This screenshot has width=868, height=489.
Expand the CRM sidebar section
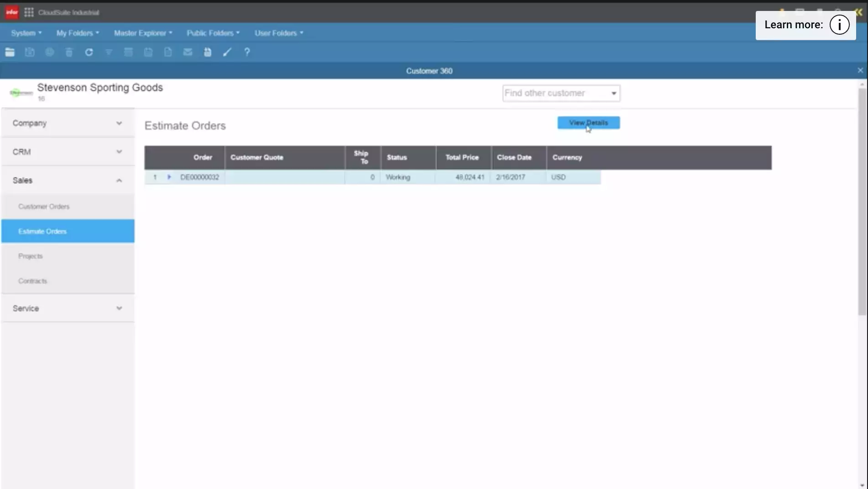click(x=68, y=152)
